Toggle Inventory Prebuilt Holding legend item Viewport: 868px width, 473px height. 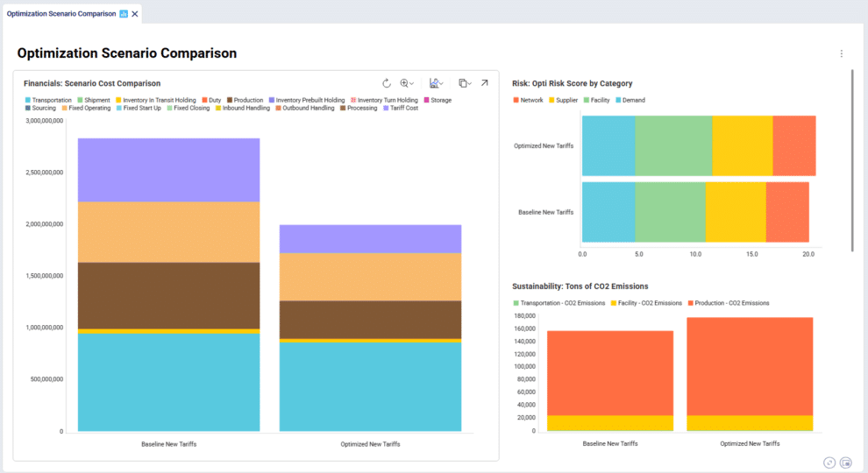307,100
